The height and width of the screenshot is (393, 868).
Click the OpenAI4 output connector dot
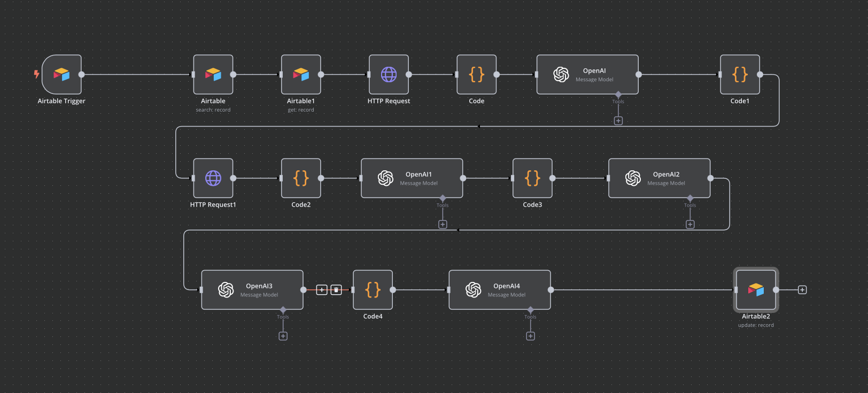pos(551,289)
